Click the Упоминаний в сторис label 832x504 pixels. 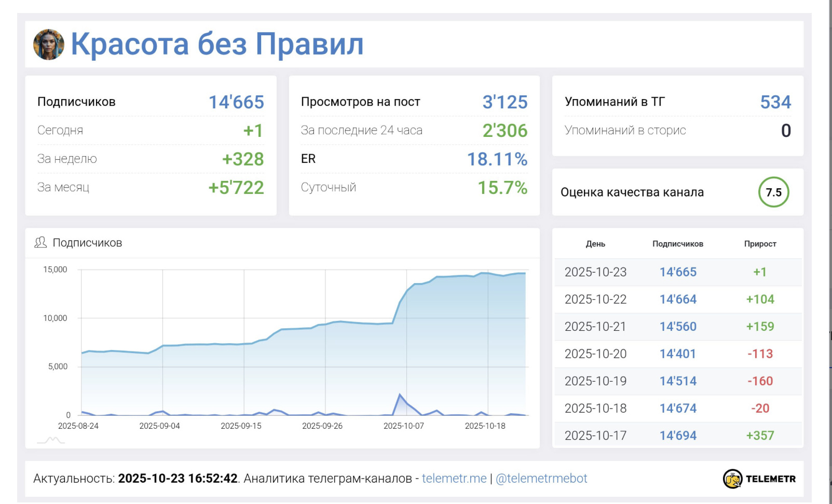pyautogui.click(x=625, y=130)
